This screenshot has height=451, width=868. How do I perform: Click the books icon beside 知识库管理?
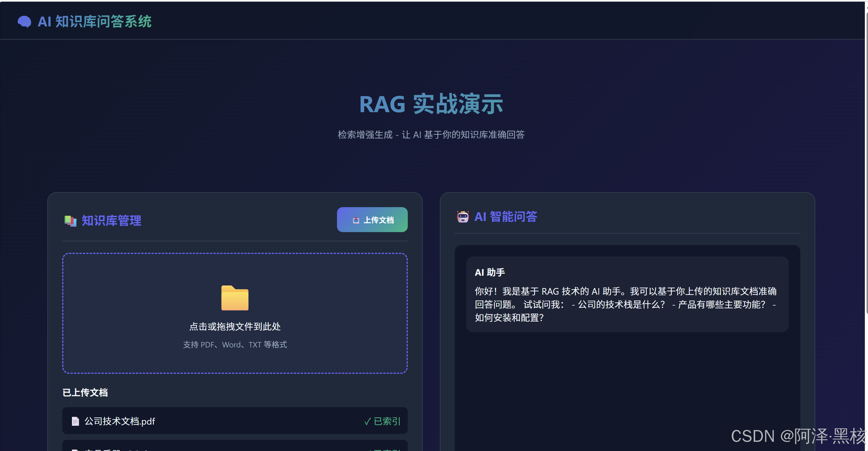(x=70, y=221)
